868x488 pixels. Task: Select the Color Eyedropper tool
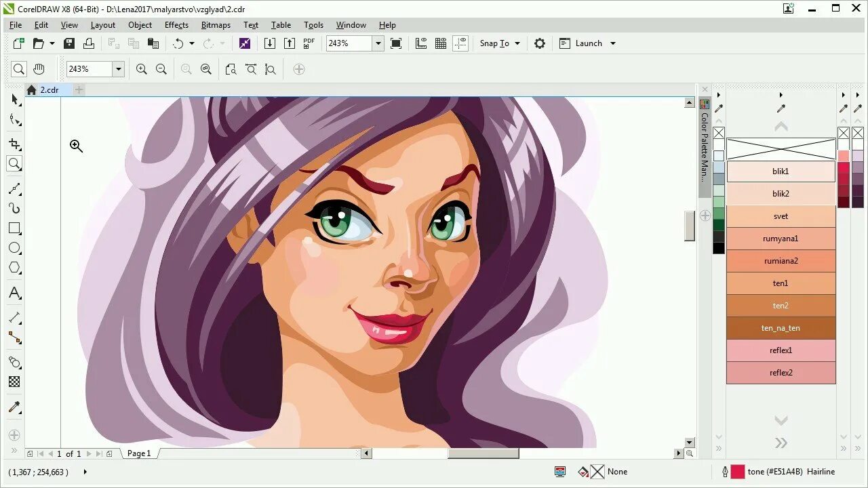(x=15, y=407)
